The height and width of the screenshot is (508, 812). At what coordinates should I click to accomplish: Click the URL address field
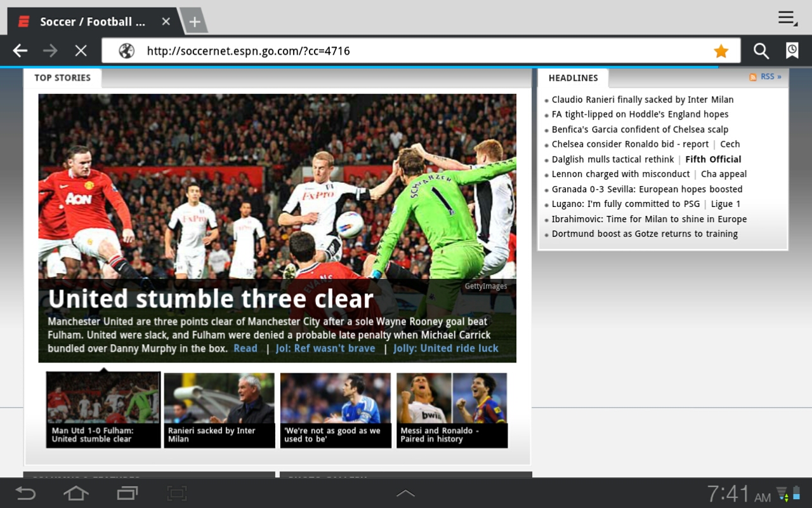coord(421,51)
